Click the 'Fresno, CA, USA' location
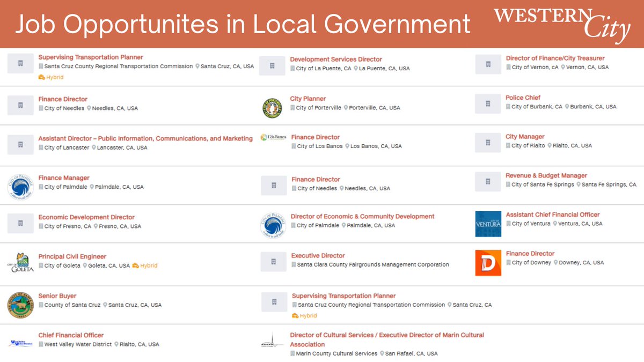The image size is (644, 362). point(120,226)
